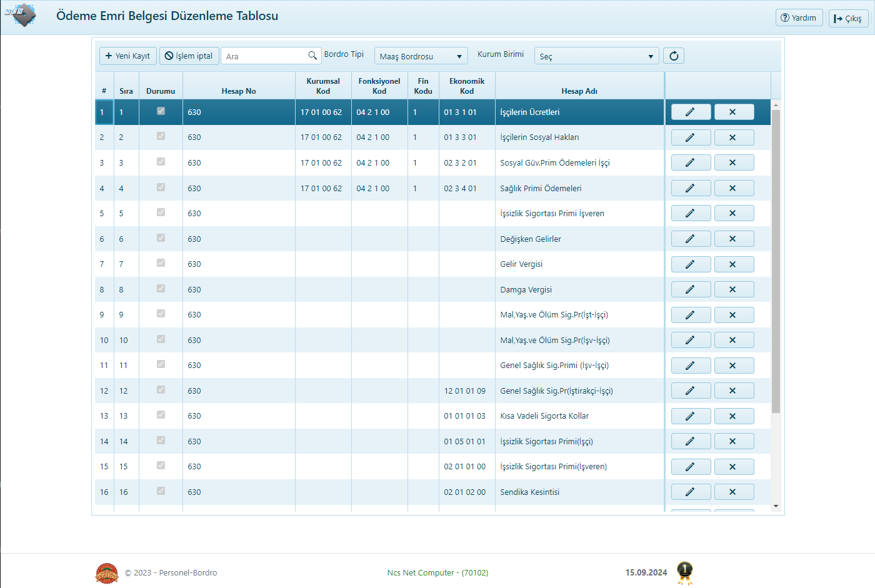This screenshot has width=875, height=588.
Task: Select the Genel Sağlık Sig.Pr(İştirakçi-İşçi) cell
Action: point(579,391)
